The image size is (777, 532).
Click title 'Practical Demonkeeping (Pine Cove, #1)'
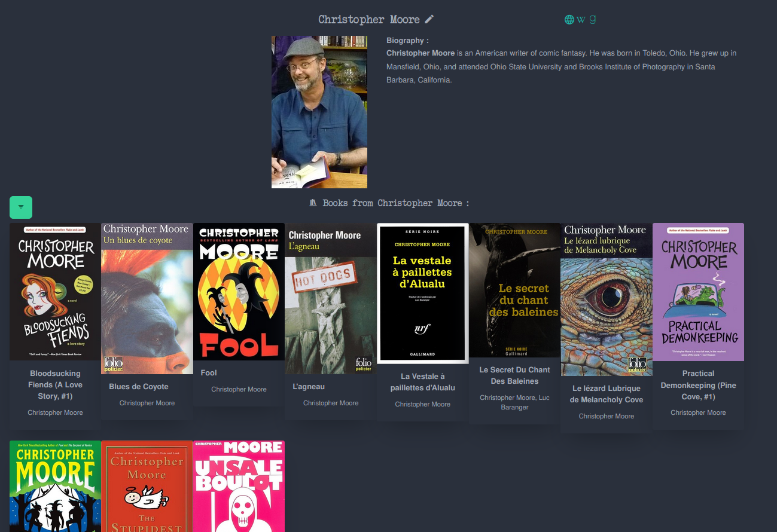[698, 385]
